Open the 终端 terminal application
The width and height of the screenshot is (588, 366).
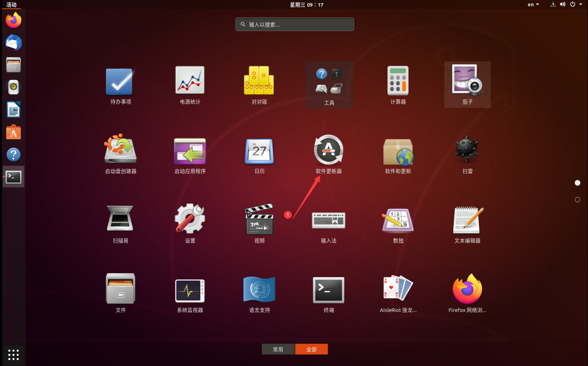329,293
